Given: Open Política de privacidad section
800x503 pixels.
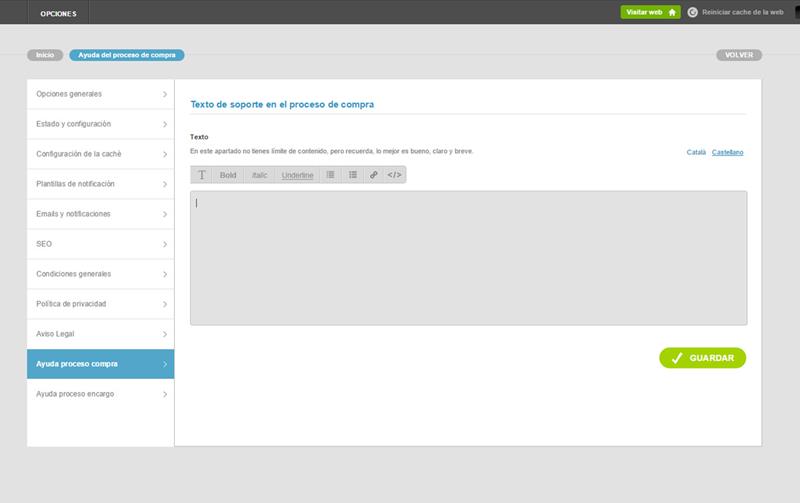Looking at the screenshot, I should (71, 304).
